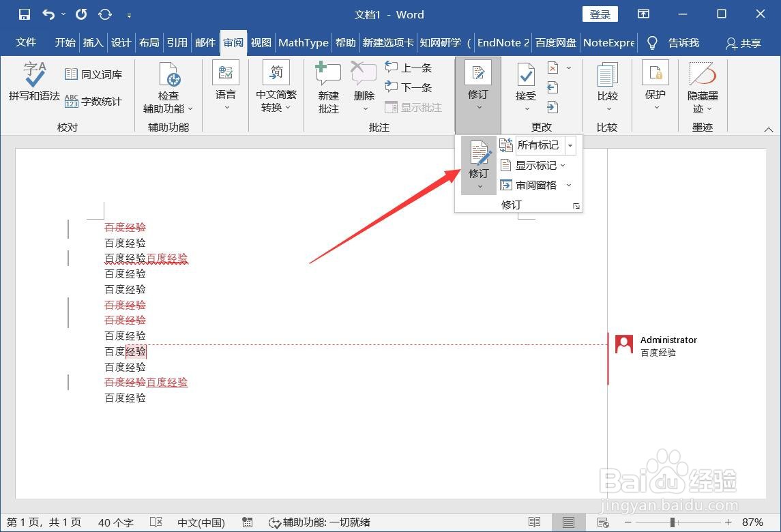Switch to the 视图 ribbon tab
The width and height of the screenshot is (781, 532).
click(260, 42)
